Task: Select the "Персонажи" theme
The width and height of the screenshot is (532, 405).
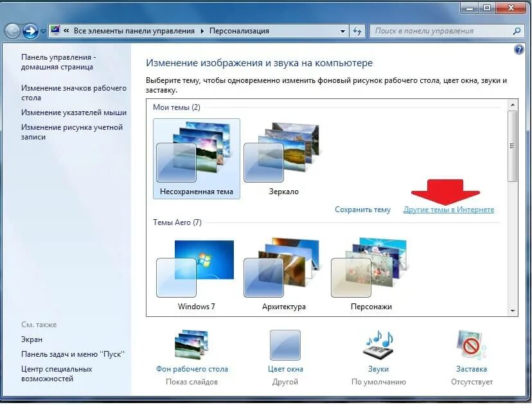Action: coord(371,274)
